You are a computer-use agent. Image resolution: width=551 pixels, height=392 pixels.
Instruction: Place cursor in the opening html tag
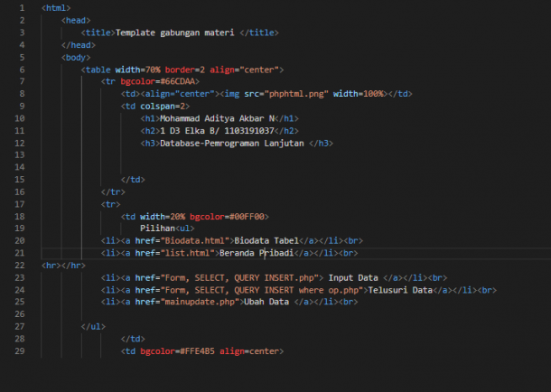click(56, 8)
